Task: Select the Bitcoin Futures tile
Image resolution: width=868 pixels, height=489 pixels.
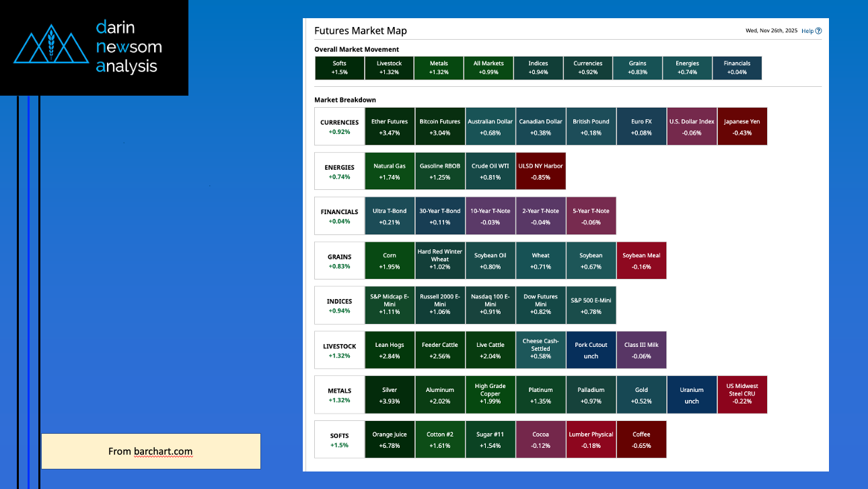Action: click(x=440, y=127)
